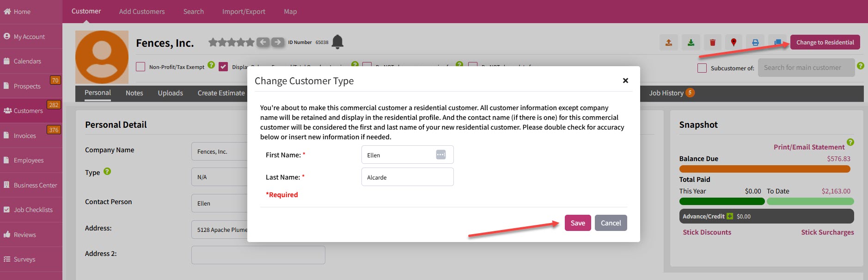Viewport: 868px width, 280px height.
Task: Open Surveys in sidebar
Action: tap(31, 259)
